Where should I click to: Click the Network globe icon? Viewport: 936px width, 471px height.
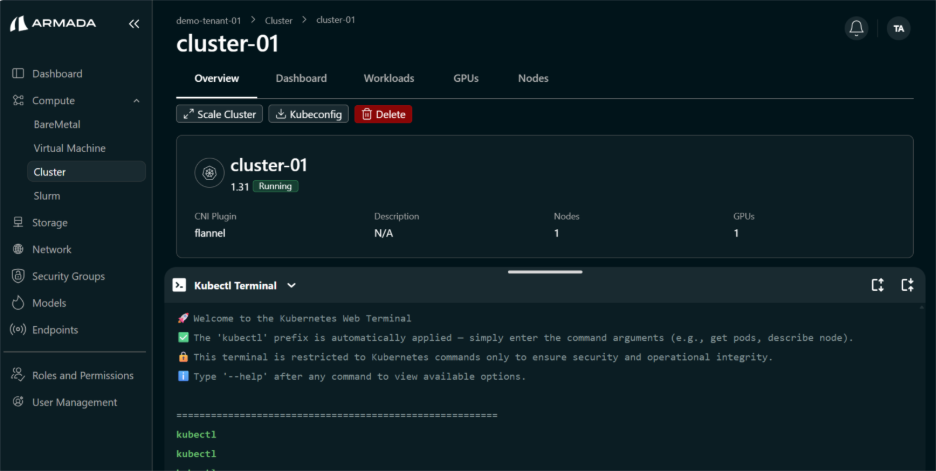coord(18,249)
